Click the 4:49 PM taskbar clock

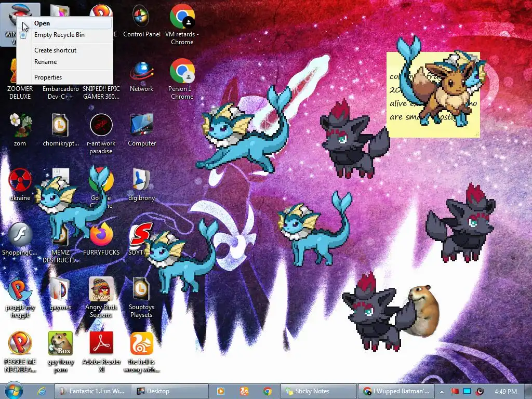point(506,392)
